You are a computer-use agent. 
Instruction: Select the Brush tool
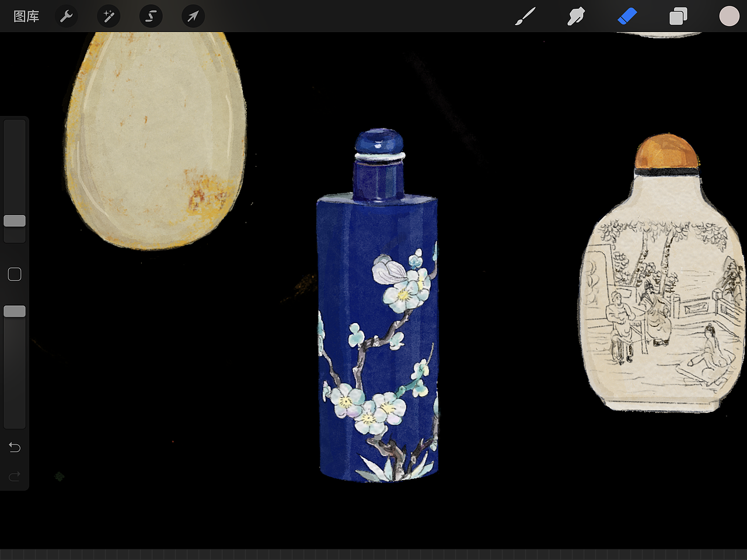coord(525,16)
